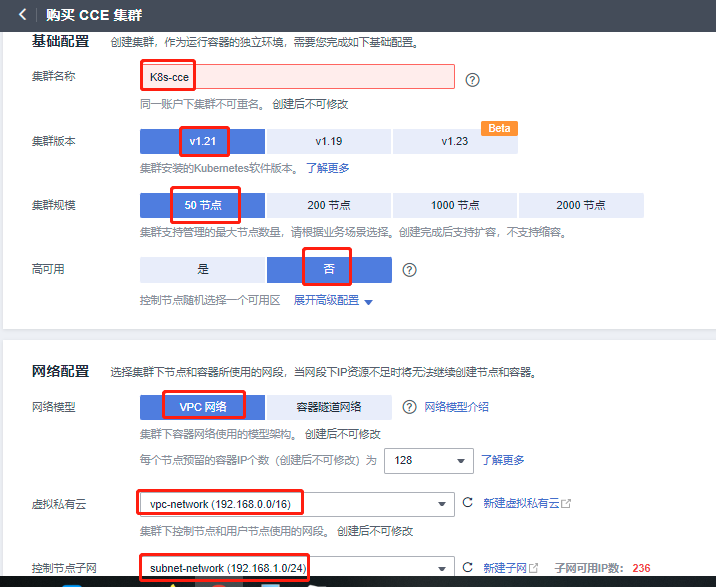716x587 pixels.
Task: Open the subnet-network control node subnet dropdown
Action: (297, 568)
